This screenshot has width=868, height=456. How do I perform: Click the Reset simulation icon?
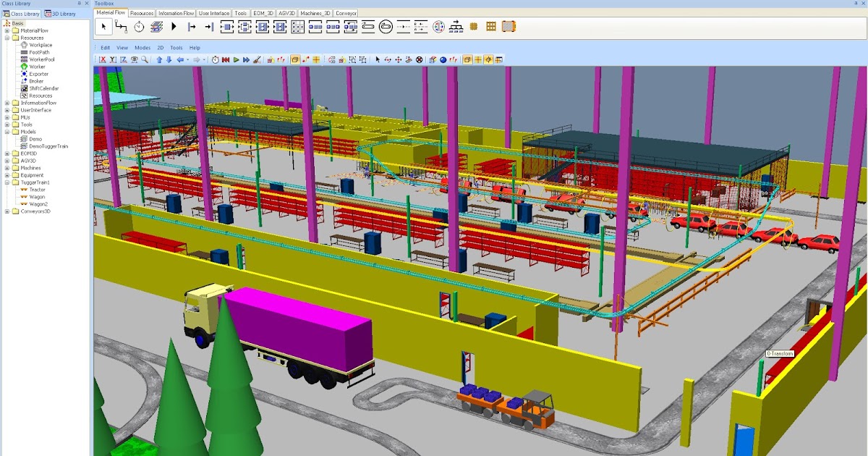pyautogui.click(x=226, y=59)
